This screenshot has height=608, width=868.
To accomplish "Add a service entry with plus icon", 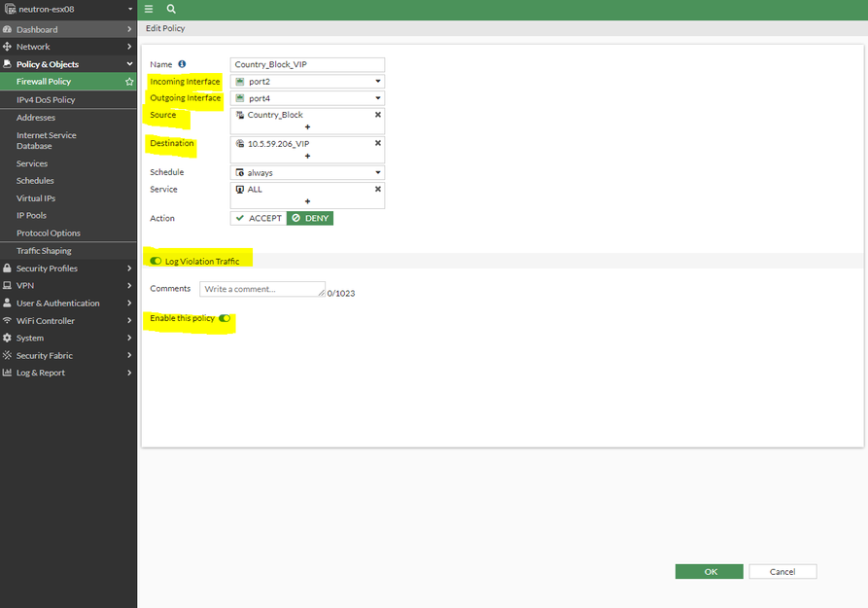I will (x=307, y=201).
